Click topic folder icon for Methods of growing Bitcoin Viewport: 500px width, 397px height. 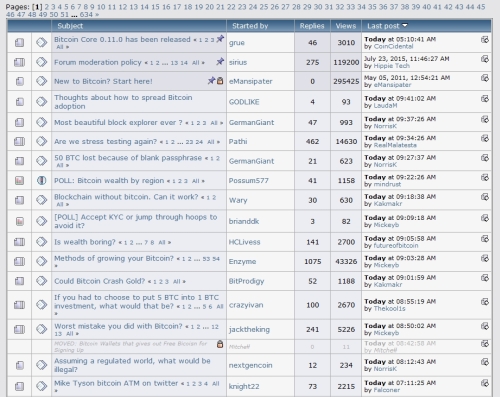pos(20,261)
